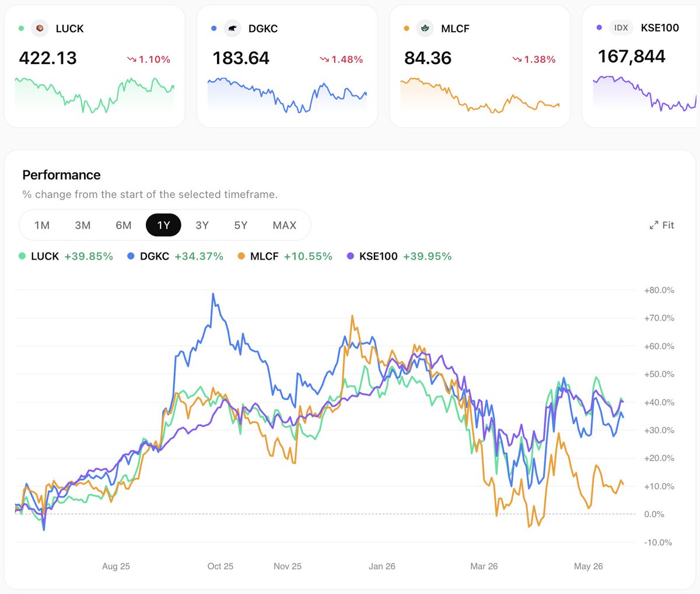
Task: Click the Oct 25 x-axis label
Action: [x=220, y=566]
